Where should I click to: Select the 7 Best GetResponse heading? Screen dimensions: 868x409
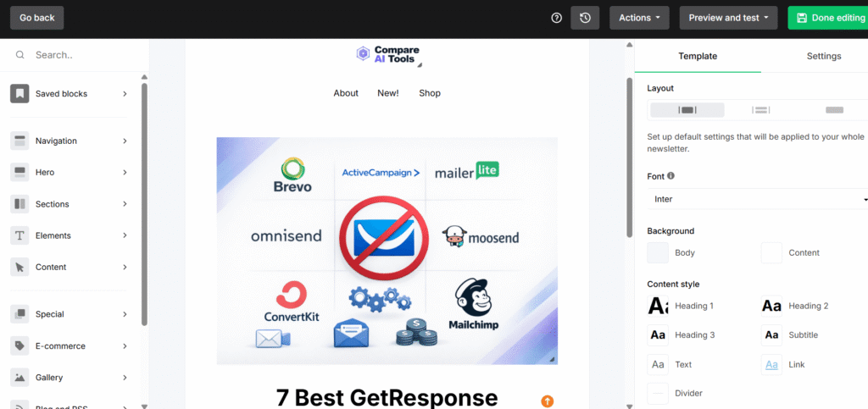click(387, 397)
